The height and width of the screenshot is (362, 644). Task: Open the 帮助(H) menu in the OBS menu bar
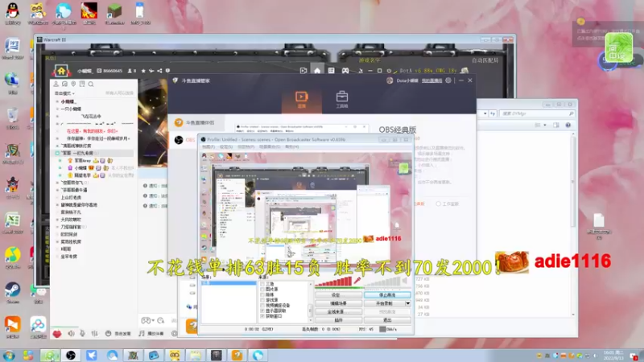pos(291,146)
